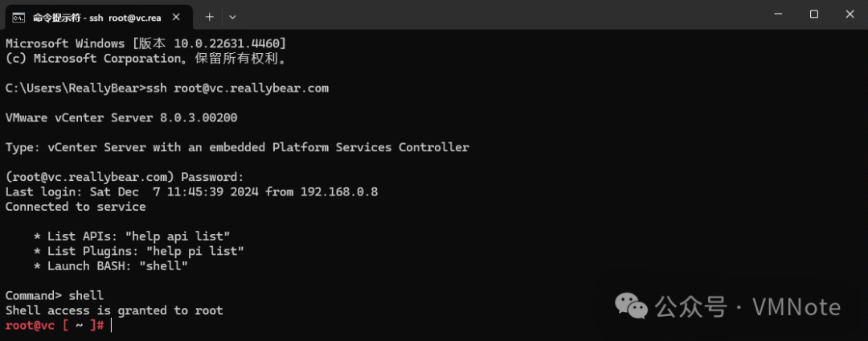Close the terminal window
Viewport: 868px width, 341px height.
[849, 14]
